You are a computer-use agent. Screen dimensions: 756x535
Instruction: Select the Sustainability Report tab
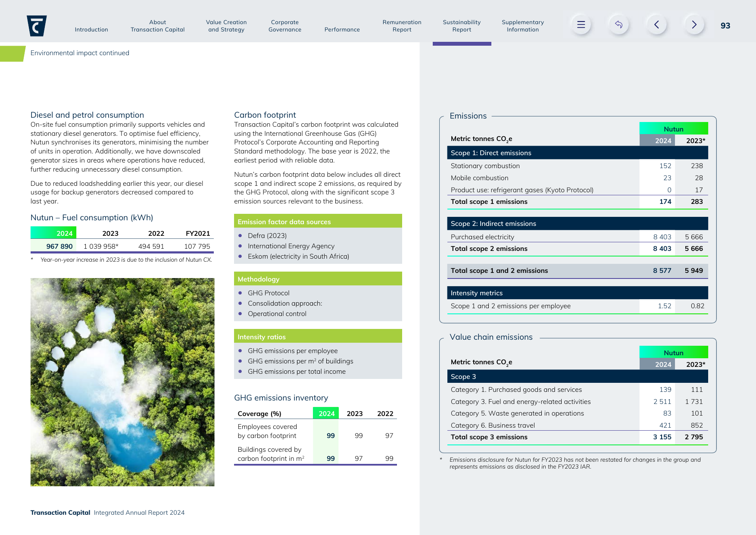tap(462, 26)
